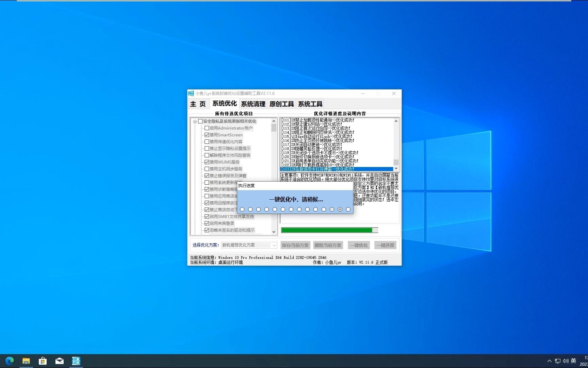
Task: Click the 一键优化中，请稍候 message
Action: (296, 200)
